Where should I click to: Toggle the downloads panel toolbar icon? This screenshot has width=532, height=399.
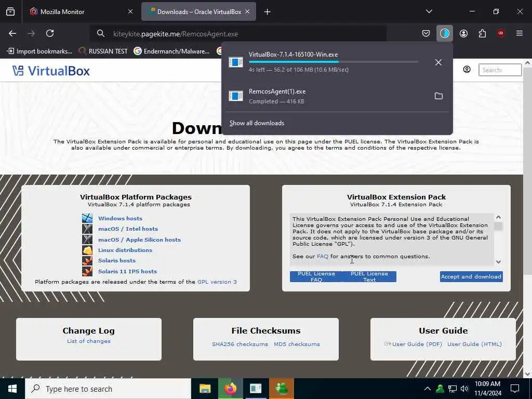coord(445,33)
